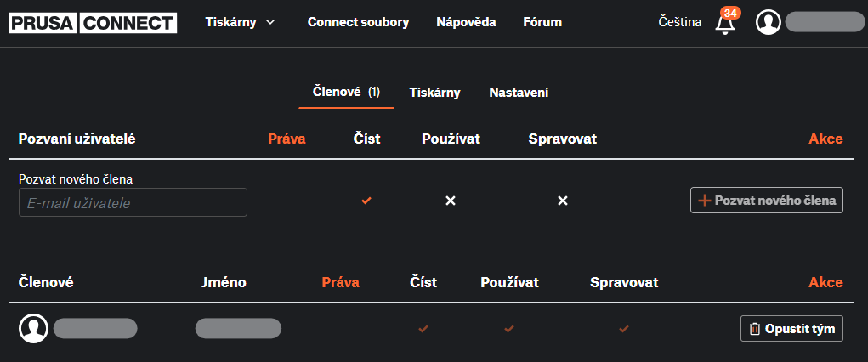
Task: Click the plus icon on invite button
Action: [x=704, y=201]
